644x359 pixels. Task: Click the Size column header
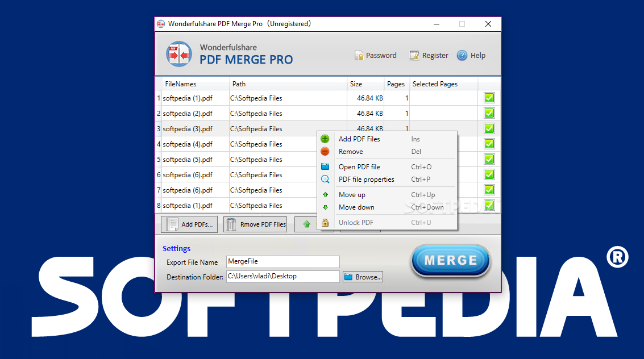(365, 84)
